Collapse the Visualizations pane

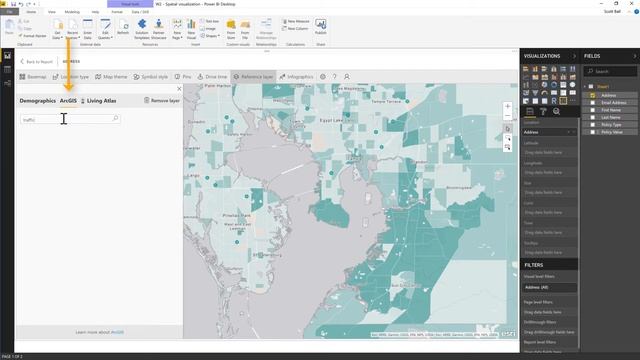point(574,56)
